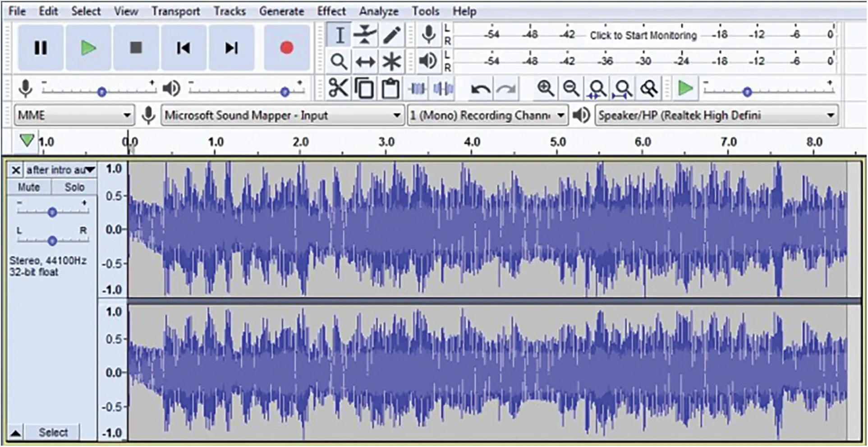Viewport: 868px width, 447px height.
Task: Select the Draw (pencil) tool
Action: click(x=391, y=36)
